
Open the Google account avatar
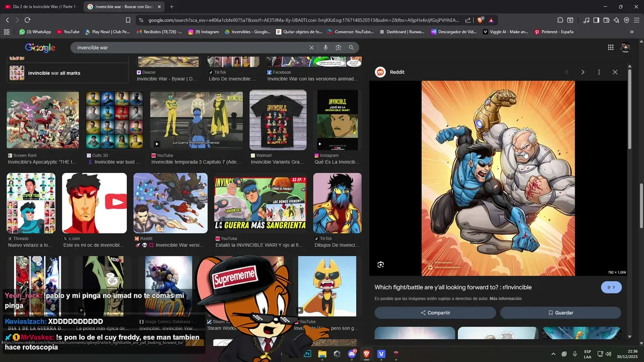pos(625,47)
